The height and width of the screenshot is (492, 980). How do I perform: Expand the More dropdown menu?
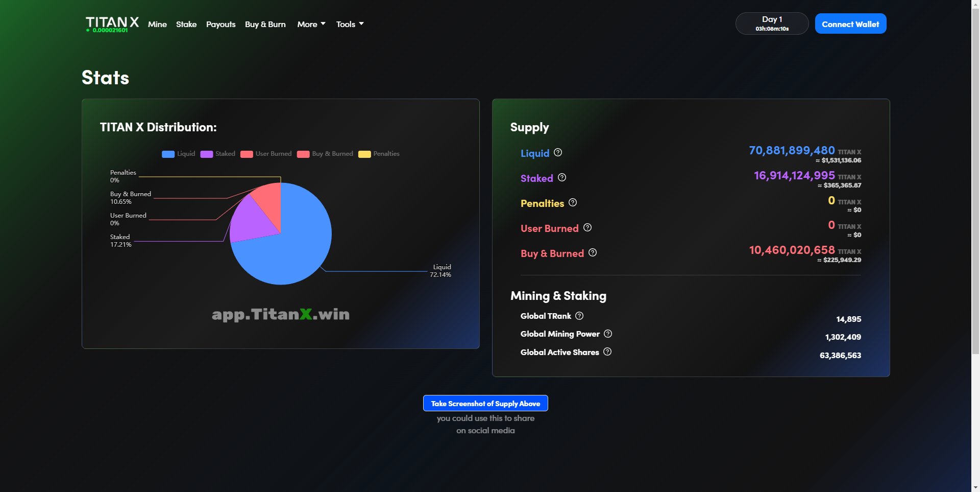(311, 24)
